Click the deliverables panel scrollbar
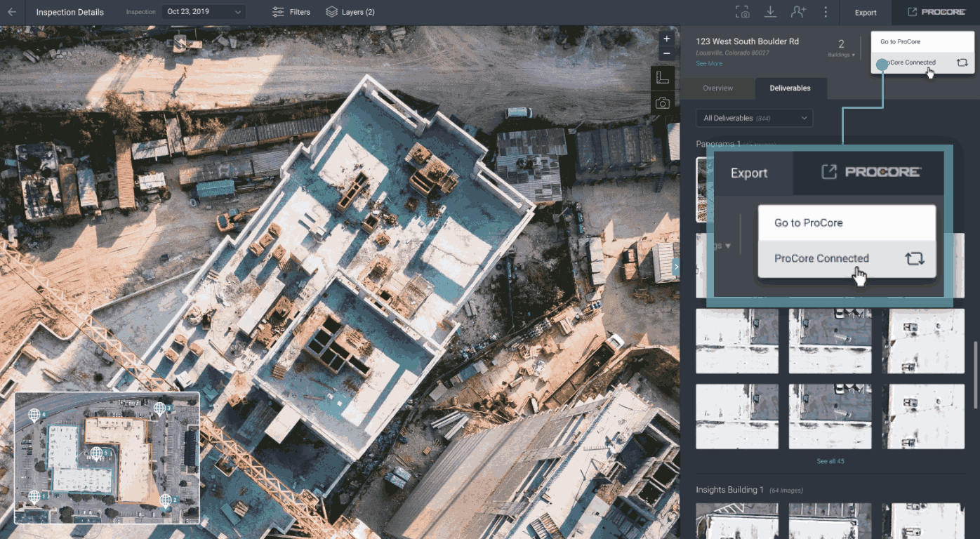Image resolution: width=980 pixels, height=539 pixels. click(976, 375)
